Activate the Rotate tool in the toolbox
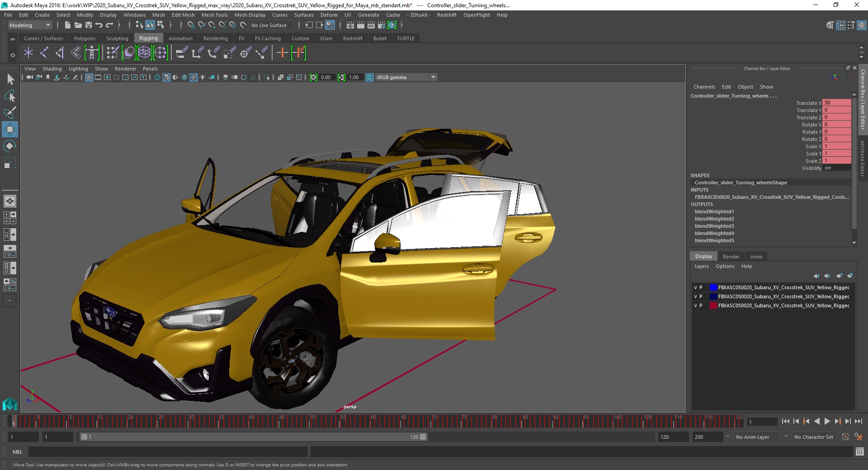The image size is (868, 470). point(10,146)
